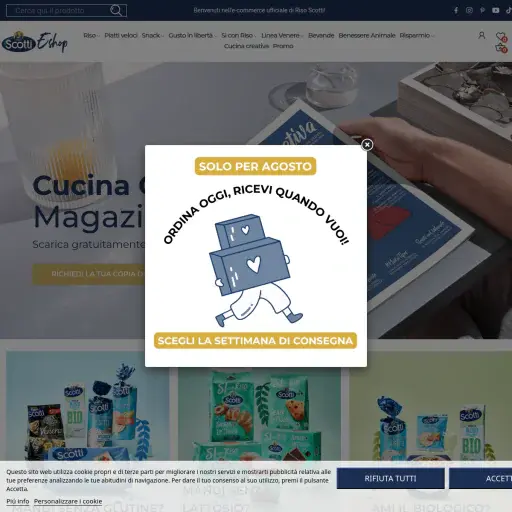This screenshot has height=512, width=512.
Task: Open the Facebook page icon
Action: click(456, 10)
